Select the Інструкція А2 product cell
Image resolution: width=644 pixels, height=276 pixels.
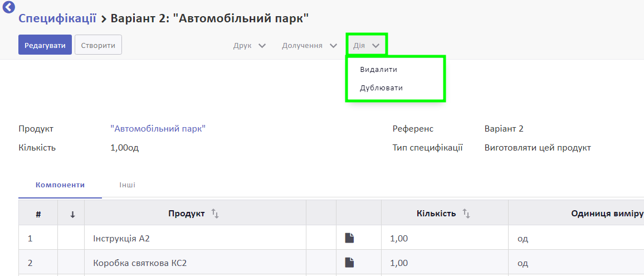[196, 238]
